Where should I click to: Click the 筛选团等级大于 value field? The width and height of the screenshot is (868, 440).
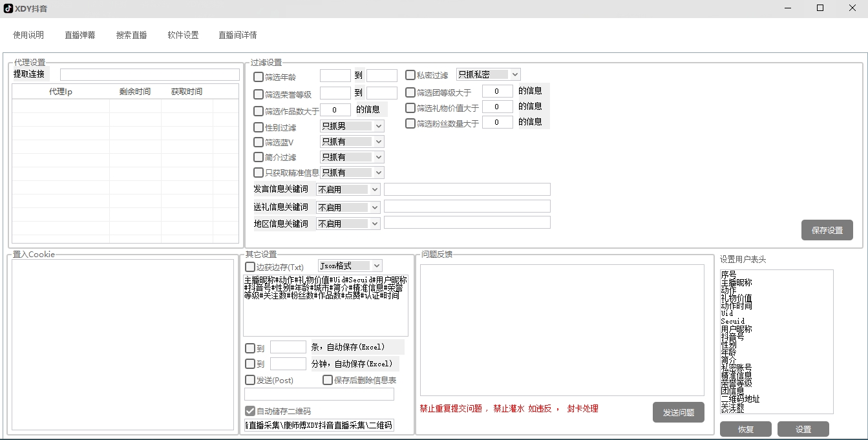tap(498, 91)
